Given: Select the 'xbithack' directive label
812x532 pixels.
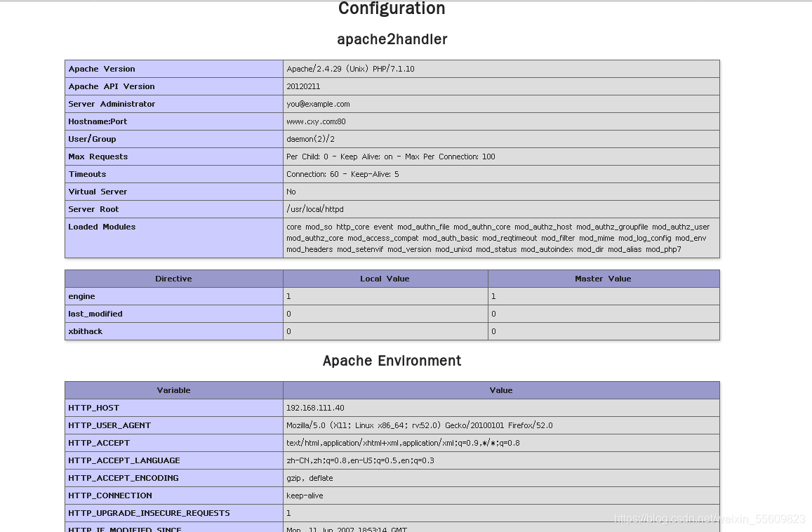Looking at the screenshot, I should pos(86,332).
